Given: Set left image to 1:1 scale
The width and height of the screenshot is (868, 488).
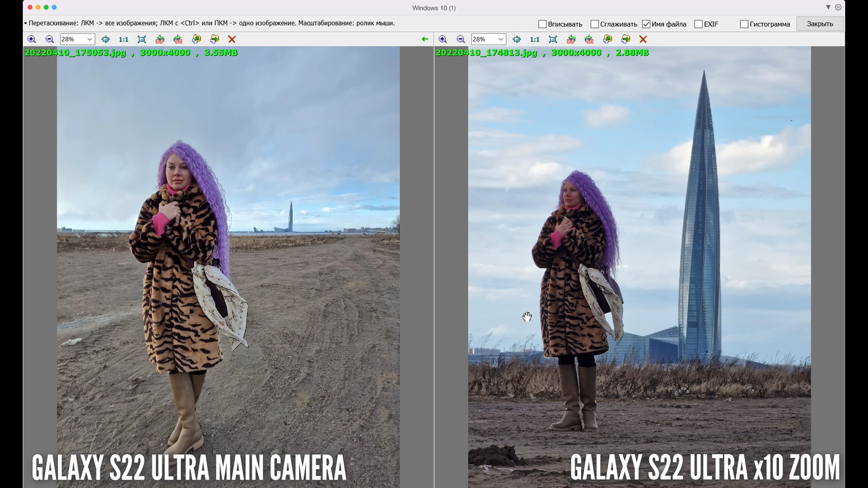Looking at the screenshot, I should click(124, 39).
